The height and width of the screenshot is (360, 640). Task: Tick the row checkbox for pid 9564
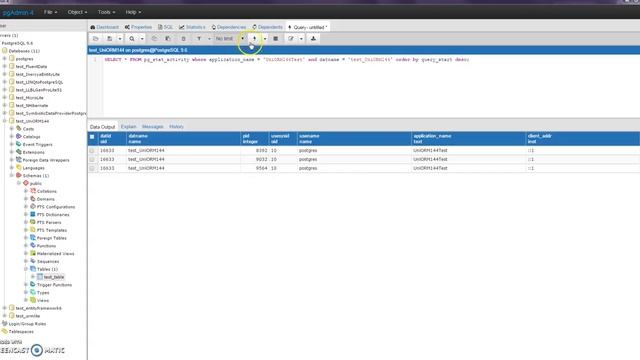pyautogui.click(x=92, y=168)
